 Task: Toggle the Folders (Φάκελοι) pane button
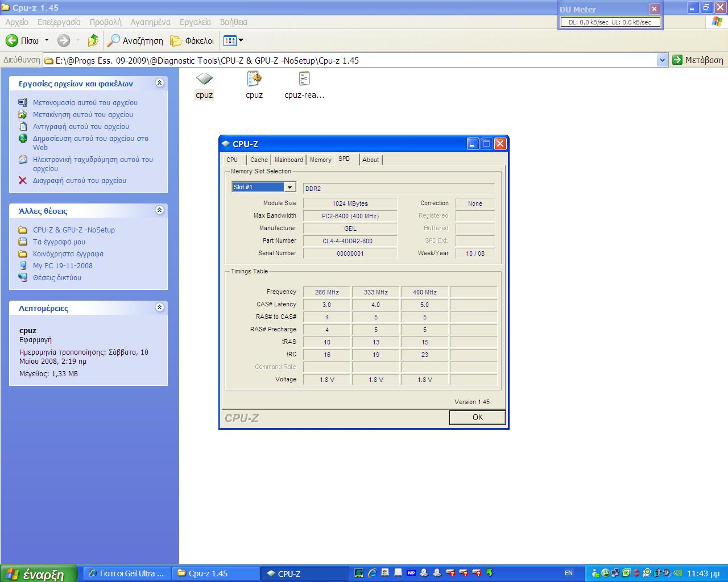click(x=192, y=40)
